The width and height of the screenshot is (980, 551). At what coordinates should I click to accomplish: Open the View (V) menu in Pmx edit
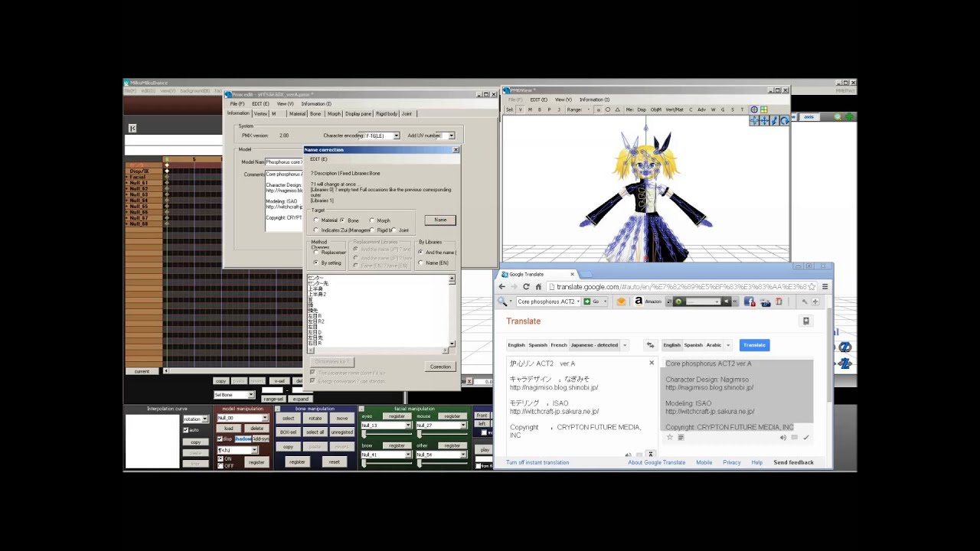(x=285, y=104)
